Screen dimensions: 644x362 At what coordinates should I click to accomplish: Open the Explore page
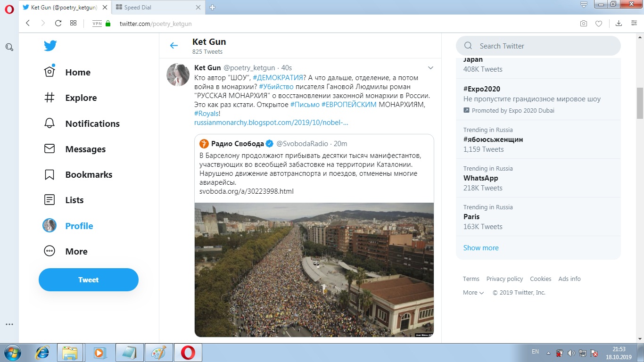point(80,98)
